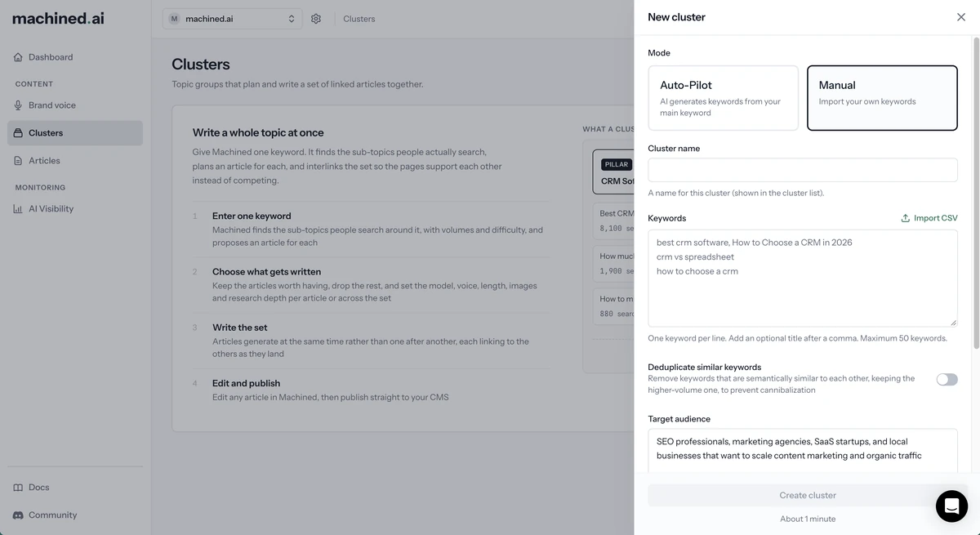
Task: Enable Deduplicate similar keywords toggle
Action: [x=947, y=379]
